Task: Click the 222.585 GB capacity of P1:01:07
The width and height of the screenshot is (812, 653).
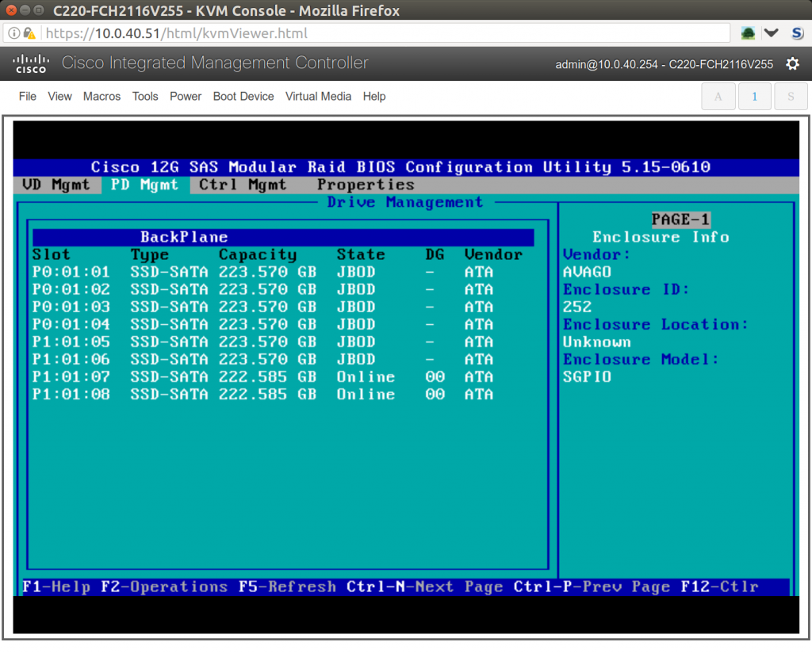Action: 267,376
